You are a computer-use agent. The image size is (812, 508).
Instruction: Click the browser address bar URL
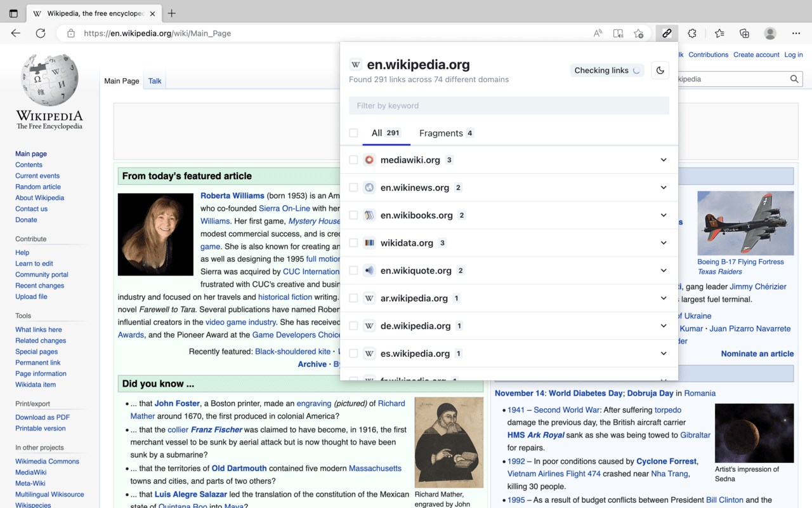[157, 33]
